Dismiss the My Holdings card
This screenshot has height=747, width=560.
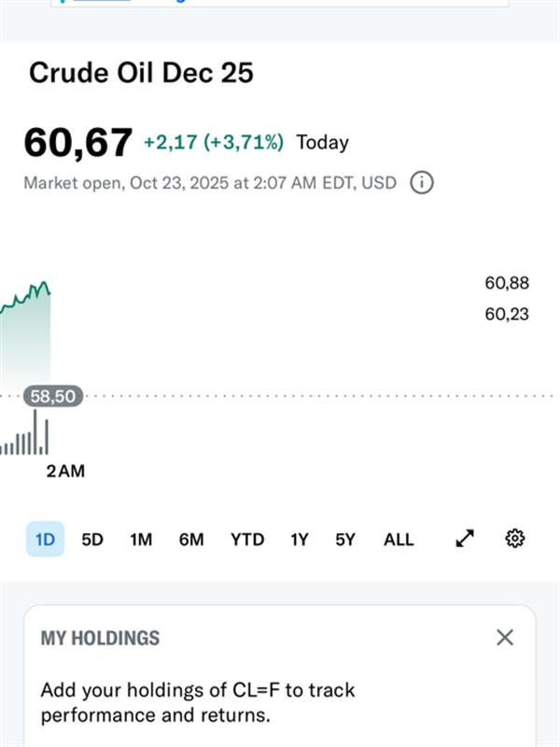(x=505, y=638)
